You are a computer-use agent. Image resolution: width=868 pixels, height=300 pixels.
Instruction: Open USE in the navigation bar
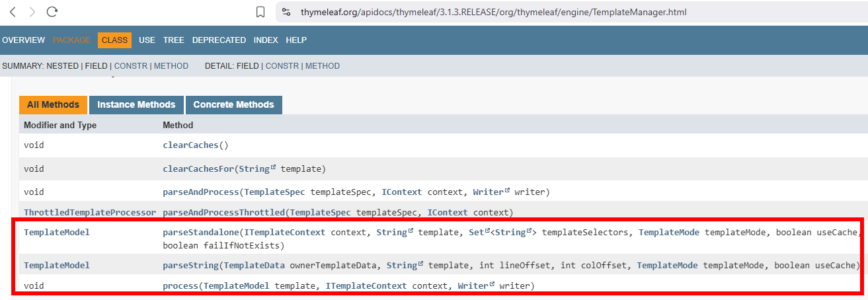click(x=147, y=40)
